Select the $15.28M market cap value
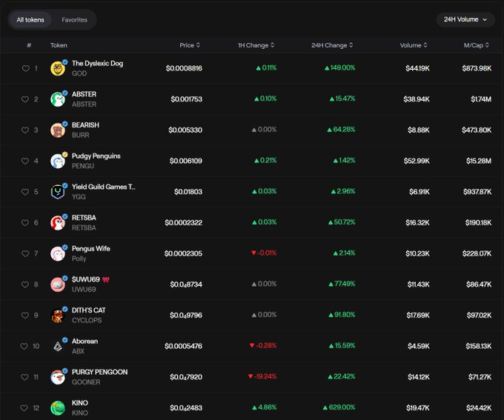Viewport: 504px width, 420px height. (x=479, y=161)
